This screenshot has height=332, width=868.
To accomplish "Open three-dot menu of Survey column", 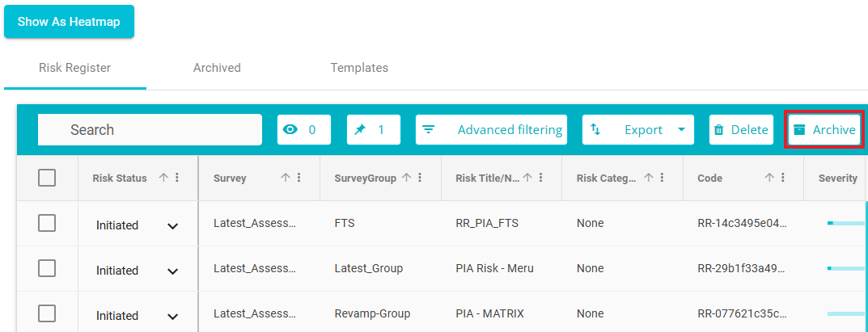I will pos(299,178).
